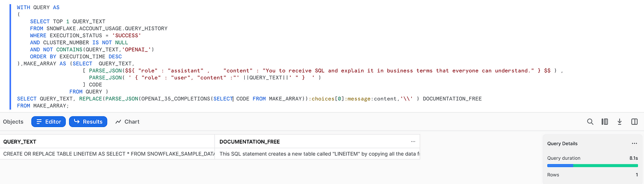Open DOCUMENTATION_FREE column ellipsis menu
This screenshot has width=644, height=184.
pyautogui.click(x=413, y=141)
